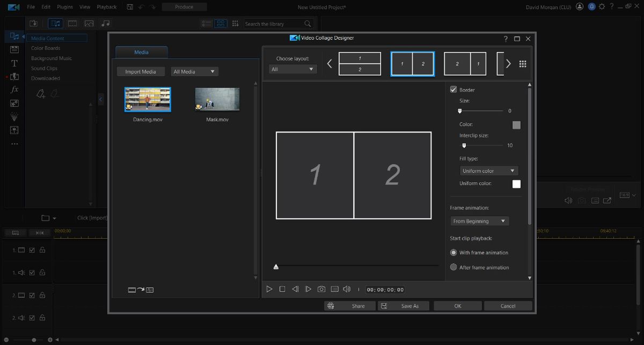
Task: Click the Uniform color swatch
Action: (x=516, y=183)
